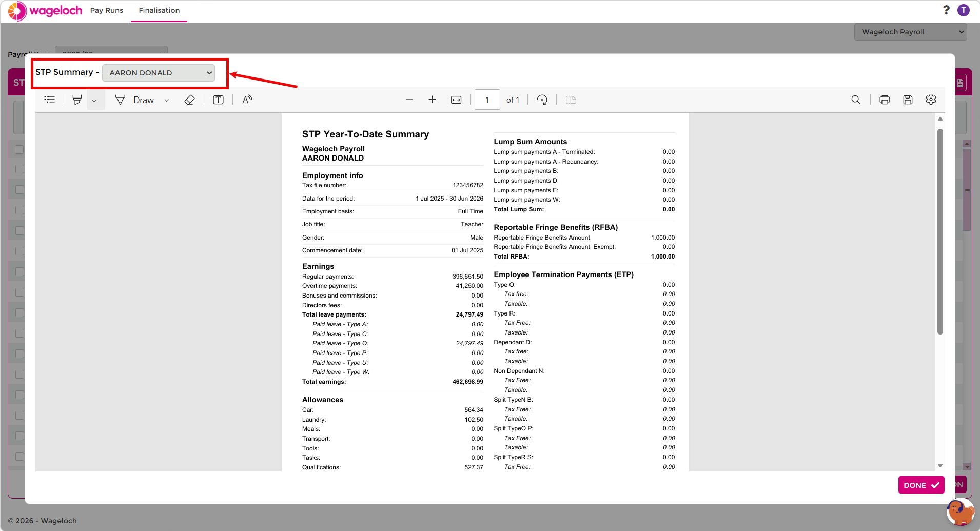The image size is (980, 531).
Task: Open the table of contents icon
Action: coord(50,100)
